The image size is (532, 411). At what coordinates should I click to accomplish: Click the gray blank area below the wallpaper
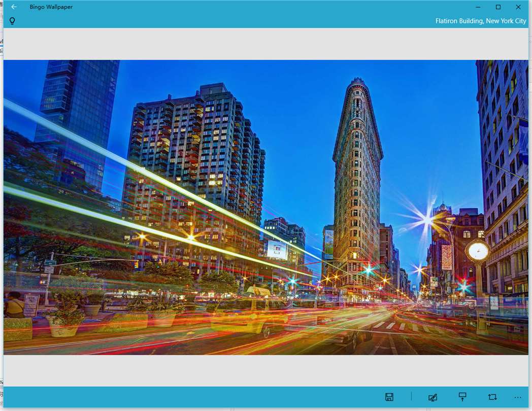click(x=265, y=370)
